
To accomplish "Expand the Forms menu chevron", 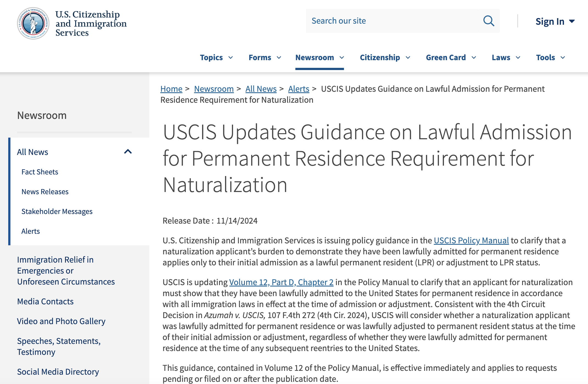I will coord(279,57).
